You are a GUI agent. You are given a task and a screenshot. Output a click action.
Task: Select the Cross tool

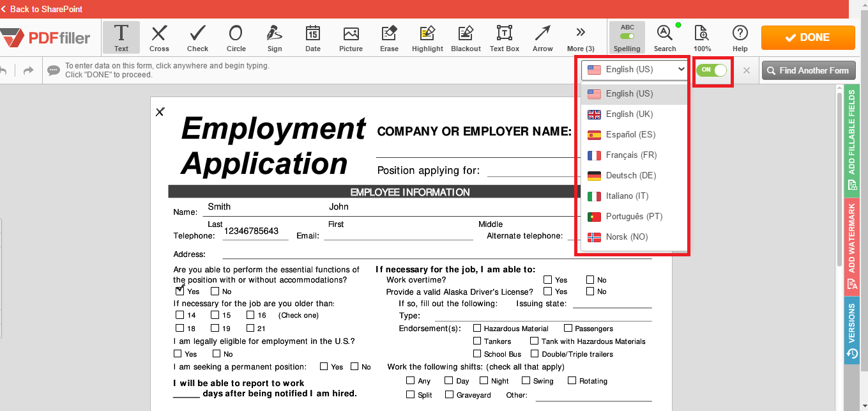pyautogui.click(x=159, y=38)
